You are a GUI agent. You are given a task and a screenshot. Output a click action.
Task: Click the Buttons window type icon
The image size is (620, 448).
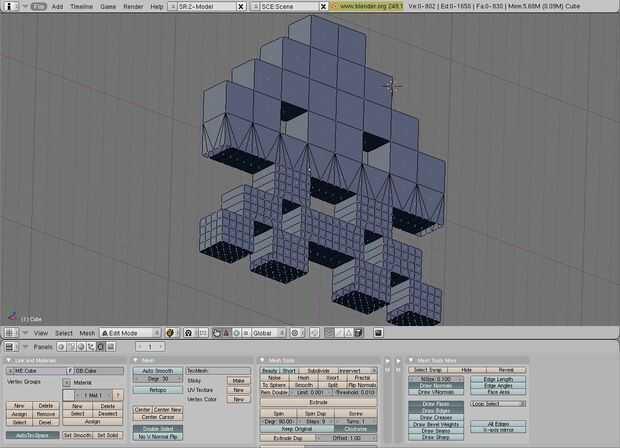click(9, 347)
